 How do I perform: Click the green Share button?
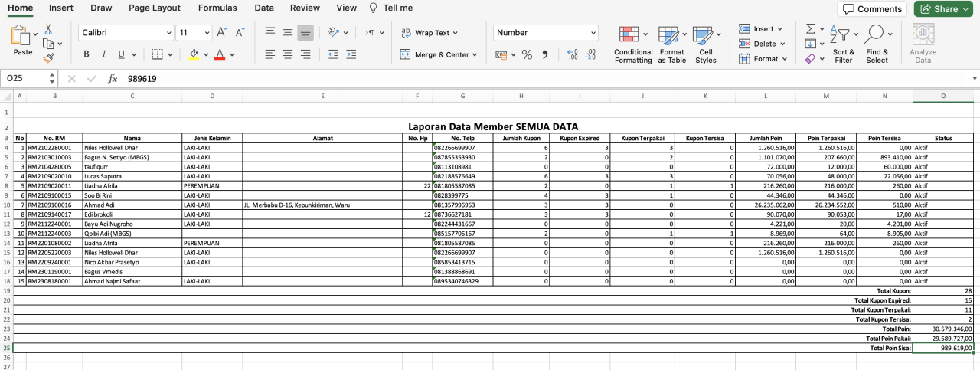click(942, 9)
